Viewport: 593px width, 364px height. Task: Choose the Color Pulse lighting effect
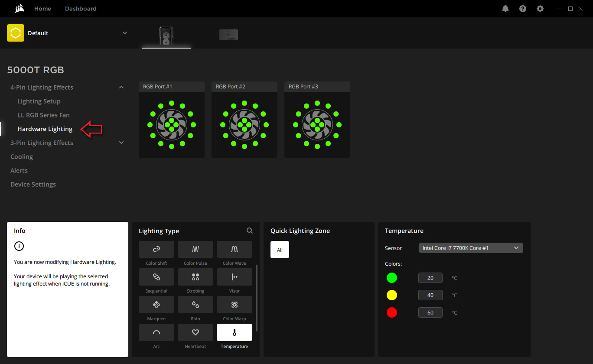[195, 249]
